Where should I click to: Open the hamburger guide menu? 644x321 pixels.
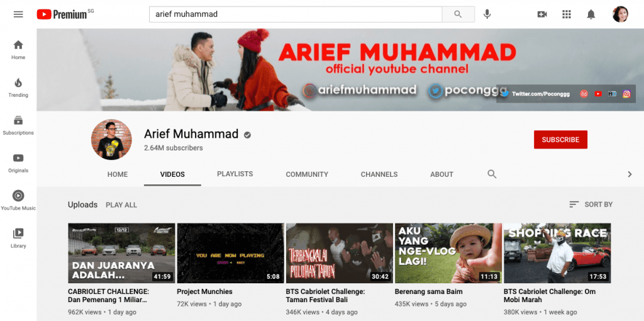[x=18, y=14]
